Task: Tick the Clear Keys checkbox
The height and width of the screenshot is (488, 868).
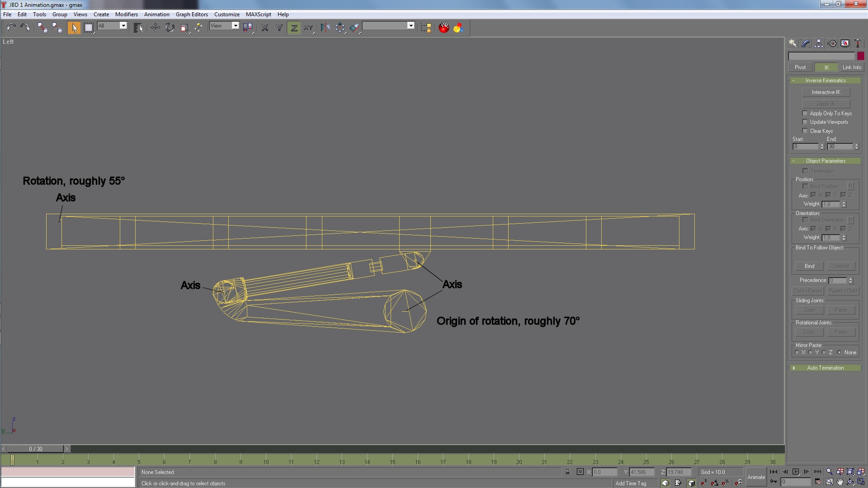Action: 805,131
